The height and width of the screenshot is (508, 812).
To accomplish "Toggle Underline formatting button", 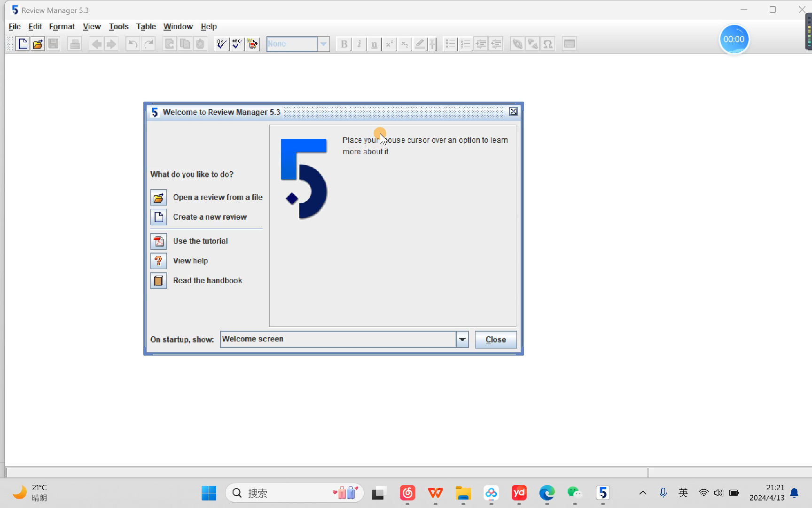I will [x=374, y=44].
